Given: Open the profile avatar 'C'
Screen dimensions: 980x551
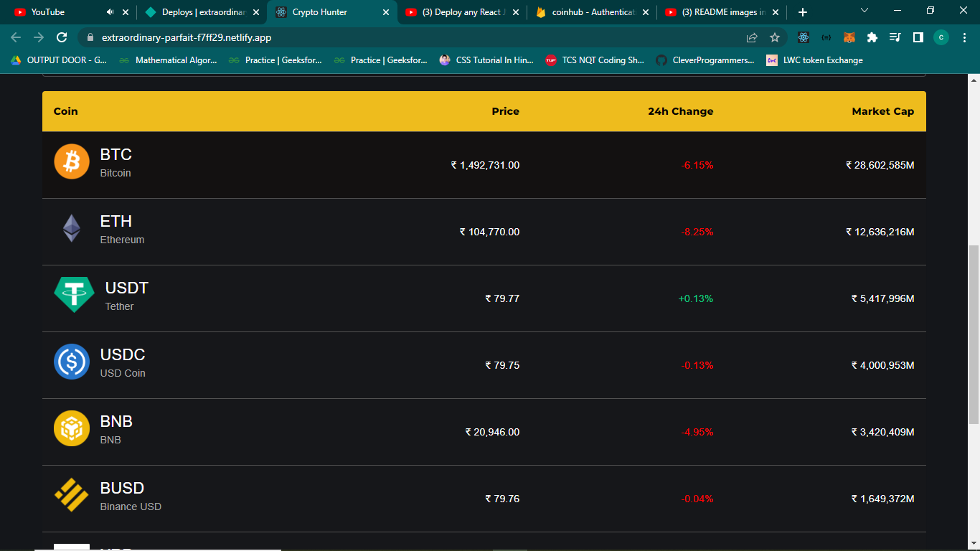Looking at the screenshot, I should [941, 37].
